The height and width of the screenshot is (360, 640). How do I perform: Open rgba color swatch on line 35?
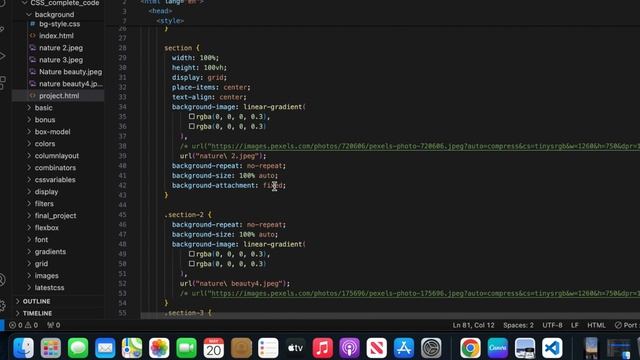coord(191,116)
